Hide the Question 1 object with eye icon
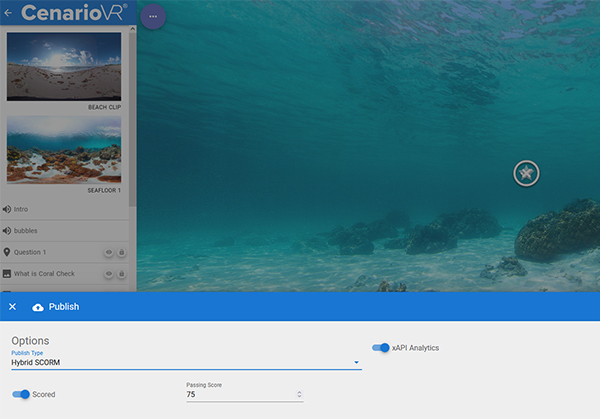This screenshot has width=600, height=419. click(x=108, y=252)
